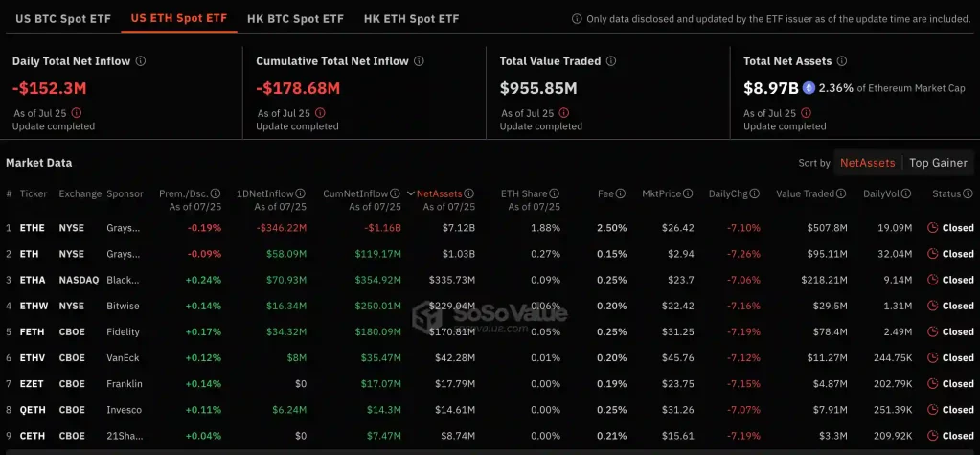The height and width of the screenshot is (455, 980).
Task: Click info icon on DailyVol column header
Action: [x=906, y=193]
